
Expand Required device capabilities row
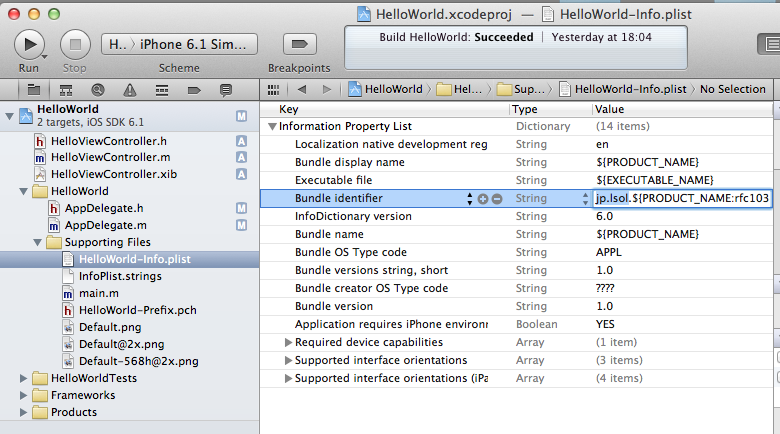coord(288,342)
